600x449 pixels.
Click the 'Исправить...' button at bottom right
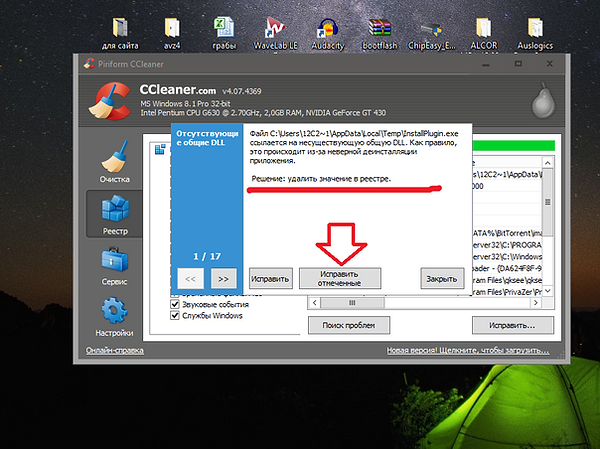point(513,325)
